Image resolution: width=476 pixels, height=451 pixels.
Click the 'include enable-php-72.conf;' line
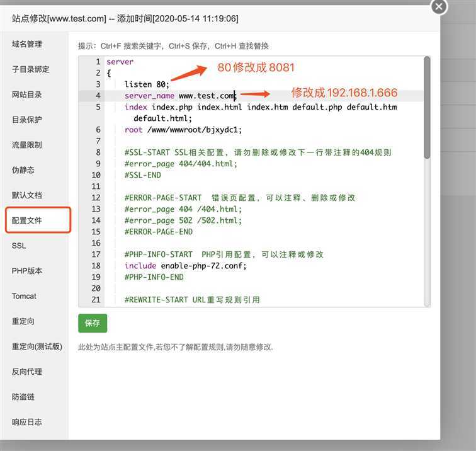point(186,266)
